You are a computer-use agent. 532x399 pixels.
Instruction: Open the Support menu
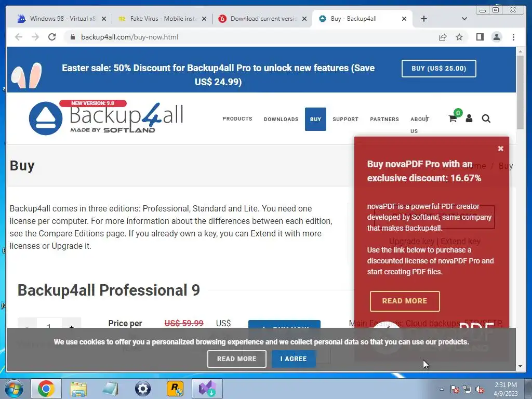point(345,119)
